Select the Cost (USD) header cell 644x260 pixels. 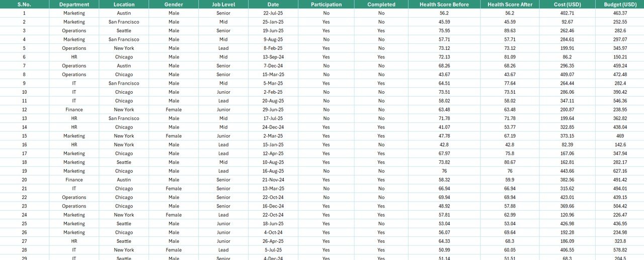[567, 5]
